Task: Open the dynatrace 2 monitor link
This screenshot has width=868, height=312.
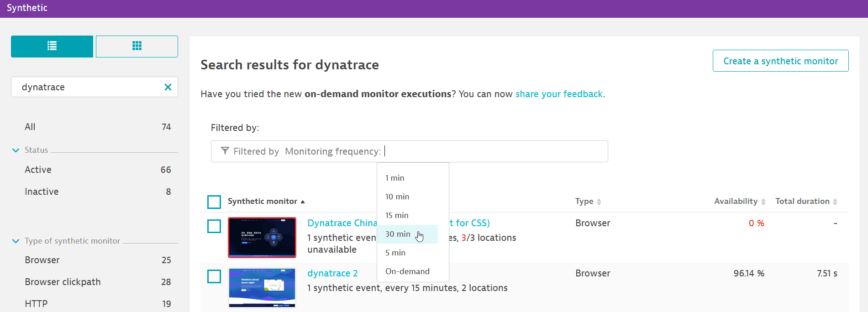Action: click(332, 273)
